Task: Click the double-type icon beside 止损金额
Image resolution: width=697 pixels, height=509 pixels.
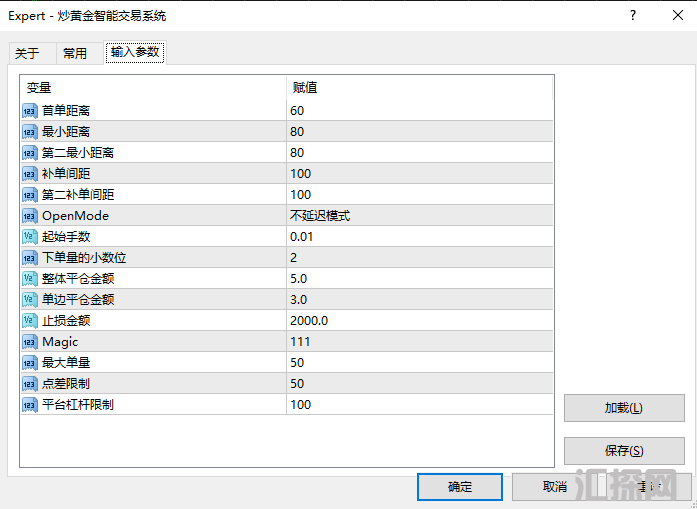Action: (x=30, y=321)
